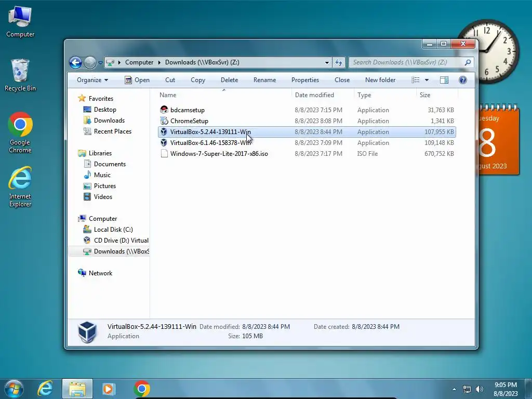
Task: Open the Documents library
Action: click(x=110, y=164)
